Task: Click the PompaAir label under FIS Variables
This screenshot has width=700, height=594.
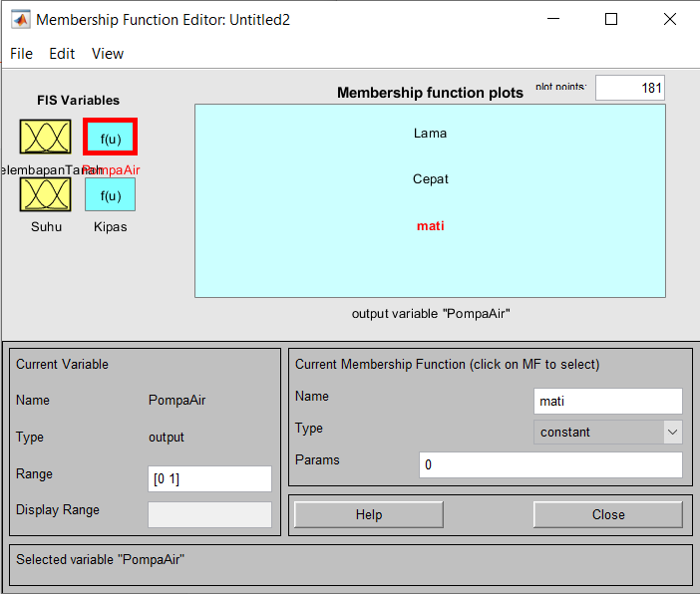Action: click(111, 170)
